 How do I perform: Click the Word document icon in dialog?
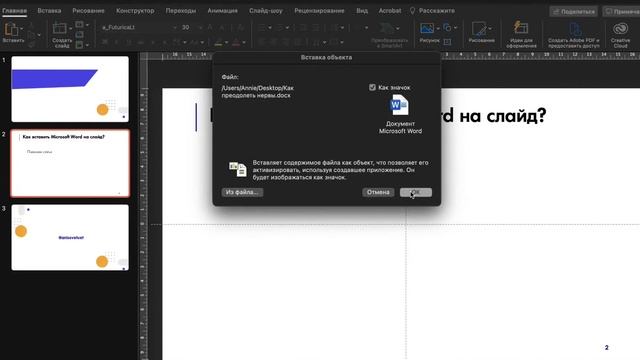(x=399, y=105)
